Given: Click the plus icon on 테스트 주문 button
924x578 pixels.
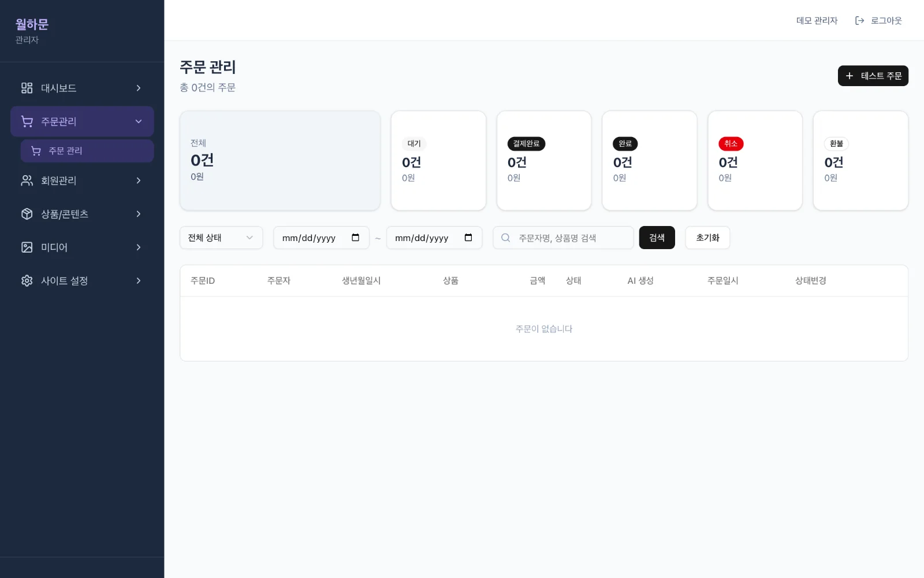Looking at the screenshot, I should tap(849, 76).
